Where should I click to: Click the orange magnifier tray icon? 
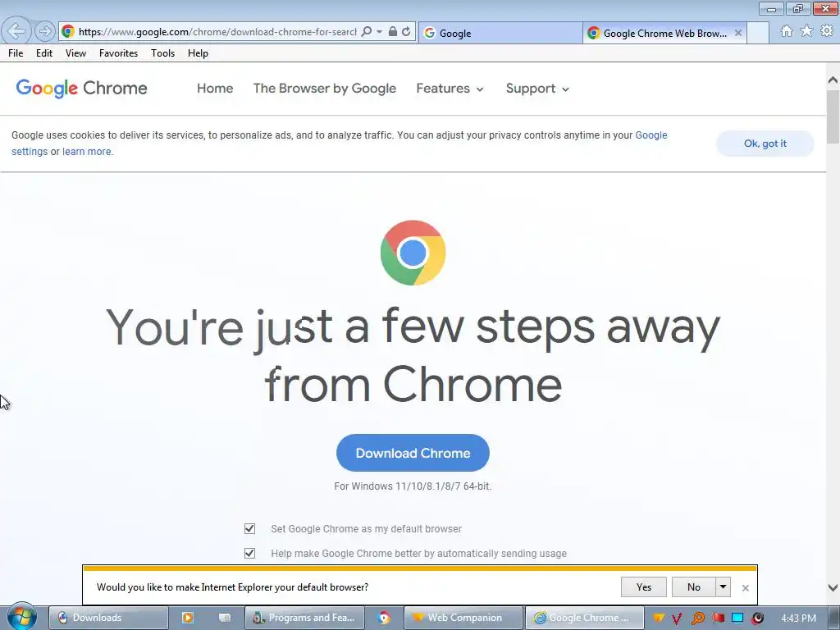tap(697, 619)
